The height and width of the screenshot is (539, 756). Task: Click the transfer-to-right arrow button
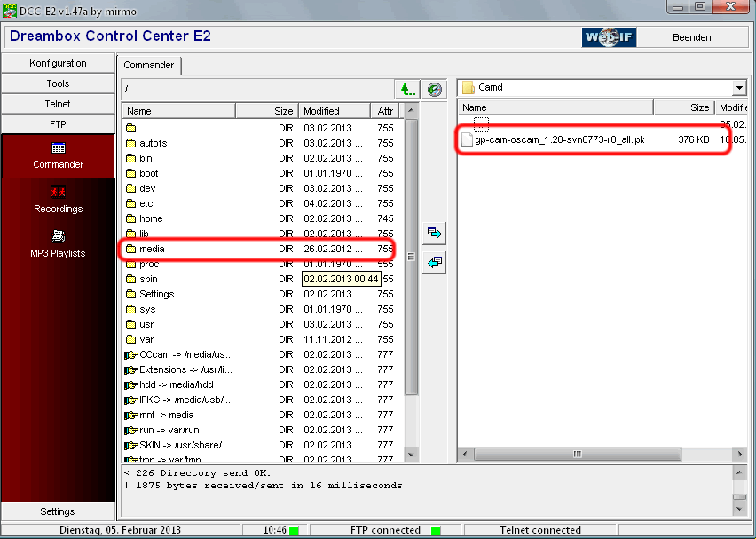[434, 233]
